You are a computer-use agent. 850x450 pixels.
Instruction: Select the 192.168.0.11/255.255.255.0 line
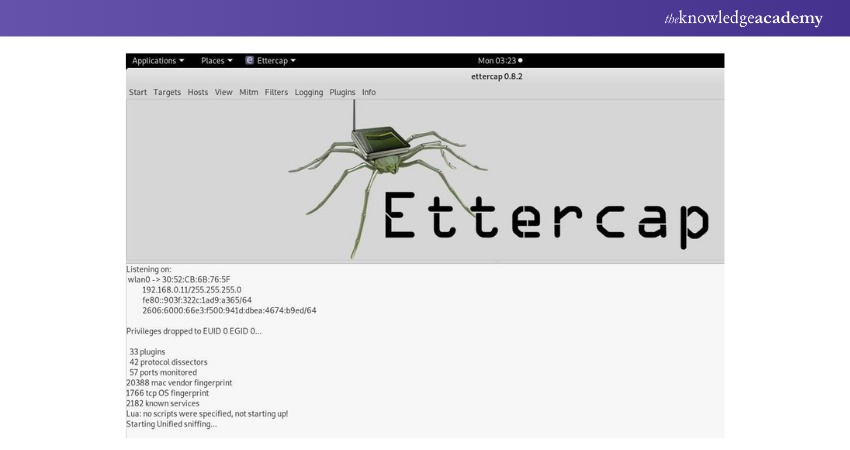tap(192, 290)
